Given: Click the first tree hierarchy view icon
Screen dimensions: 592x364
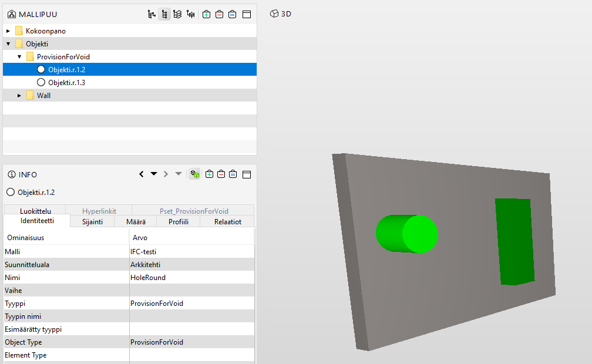Looking at the screenshot, I should click(x=152, y=14).
